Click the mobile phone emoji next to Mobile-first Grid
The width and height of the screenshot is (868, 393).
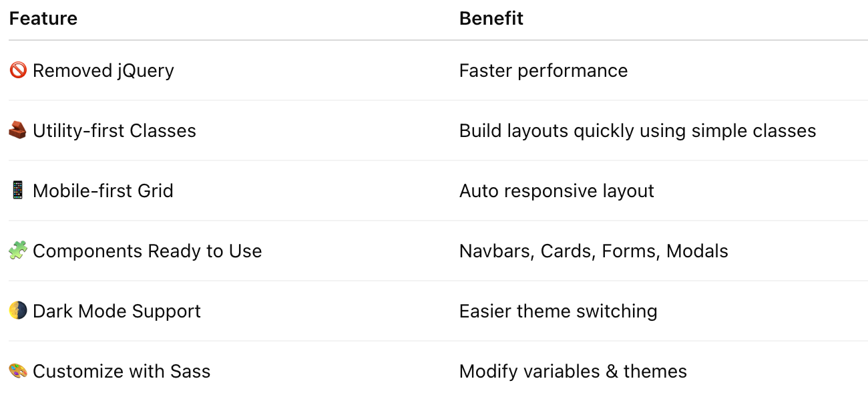[18, 190]
